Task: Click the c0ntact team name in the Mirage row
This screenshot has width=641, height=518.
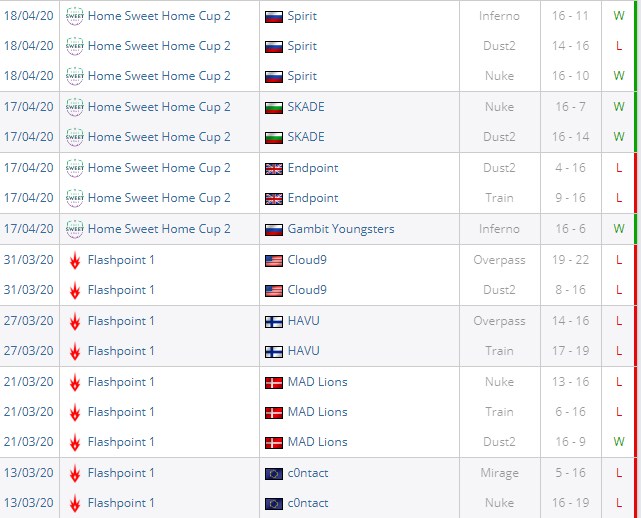Action: (x=307, y=473)
